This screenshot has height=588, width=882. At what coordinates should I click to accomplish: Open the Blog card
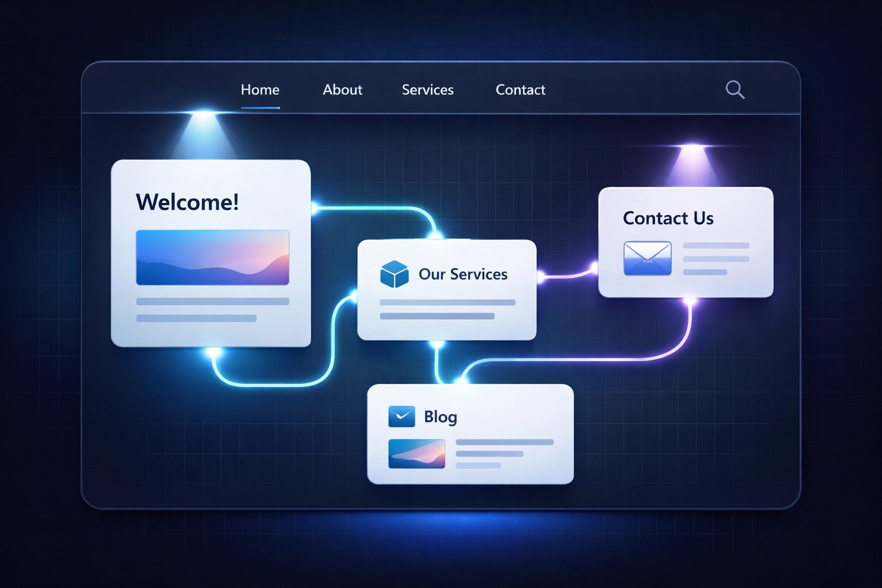click(470, 435)
